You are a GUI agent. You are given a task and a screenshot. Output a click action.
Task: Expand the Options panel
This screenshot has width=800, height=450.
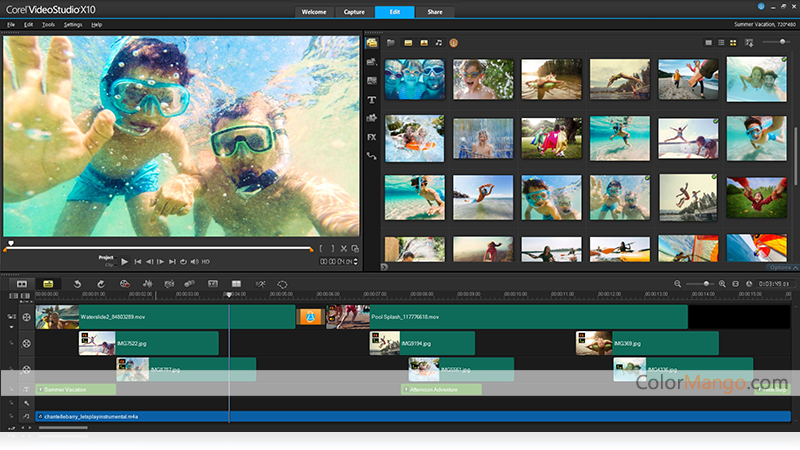pos(783,267)
